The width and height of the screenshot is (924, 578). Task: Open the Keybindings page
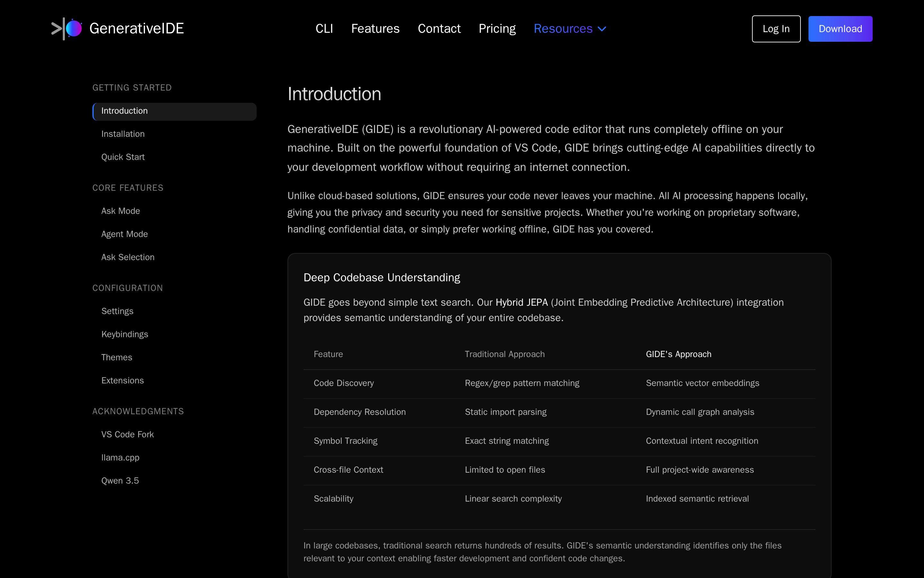(x=125, y=334)
